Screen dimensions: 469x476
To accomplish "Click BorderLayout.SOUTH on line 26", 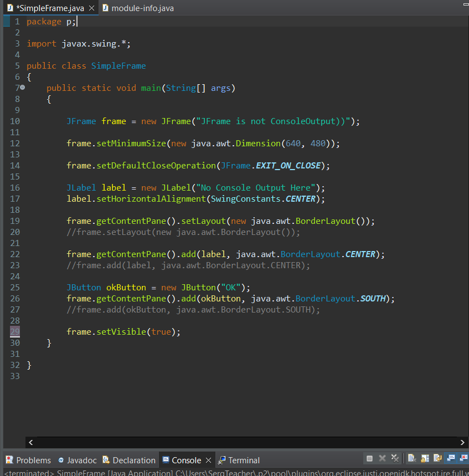I will (341, 299).
